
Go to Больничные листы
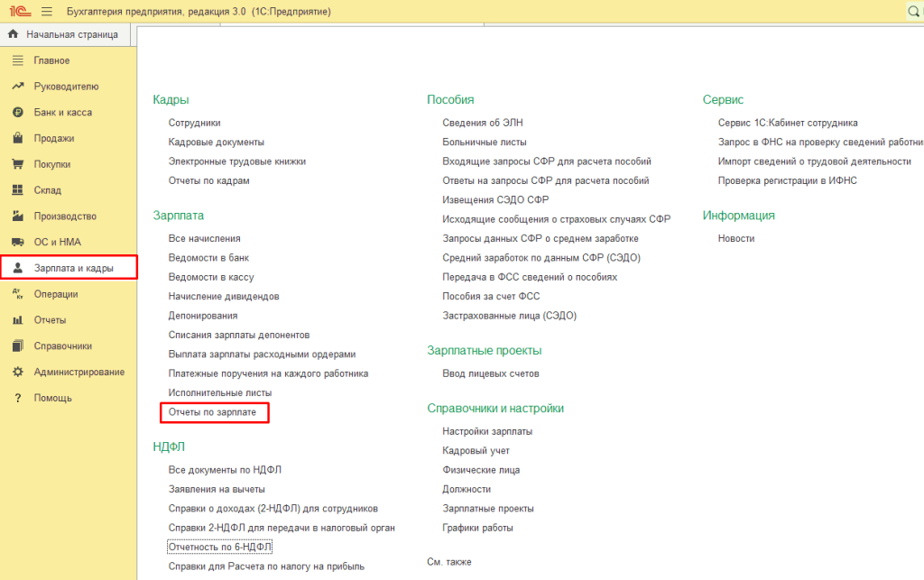484,143
